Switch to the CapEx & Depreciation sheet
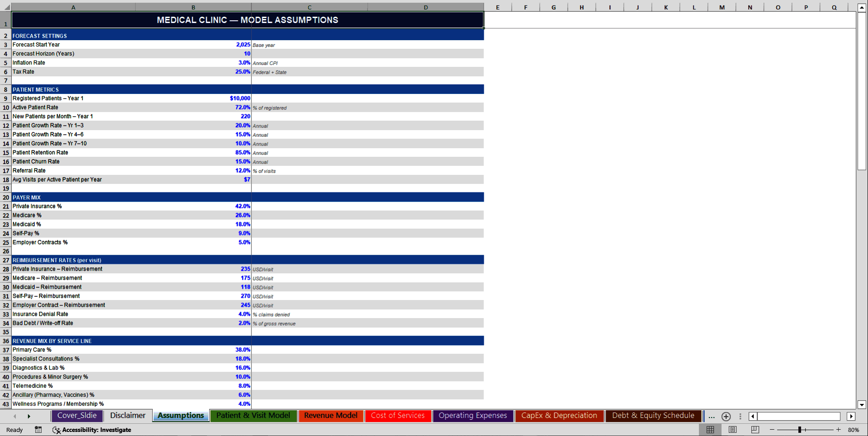This screenshot has height=436, width=868. point(559,415)
